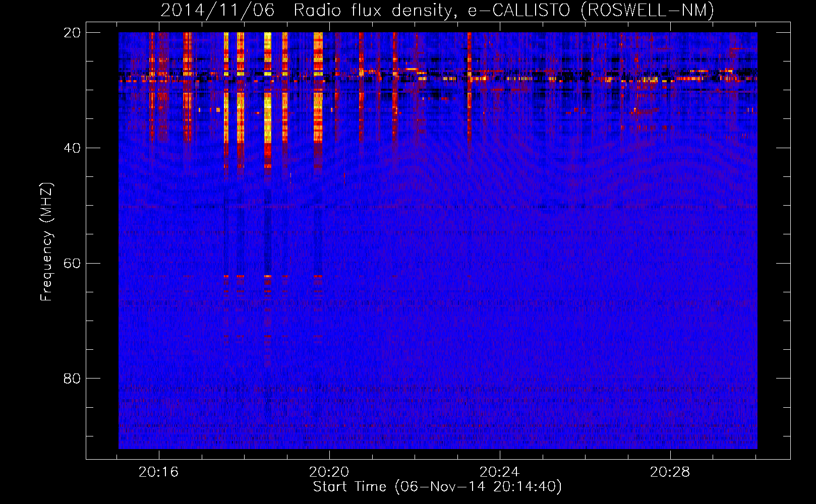Click the 'Start Time (06-Nov-14 20:14:40)' label
The image size is (816, 504).
click(437, 487)
